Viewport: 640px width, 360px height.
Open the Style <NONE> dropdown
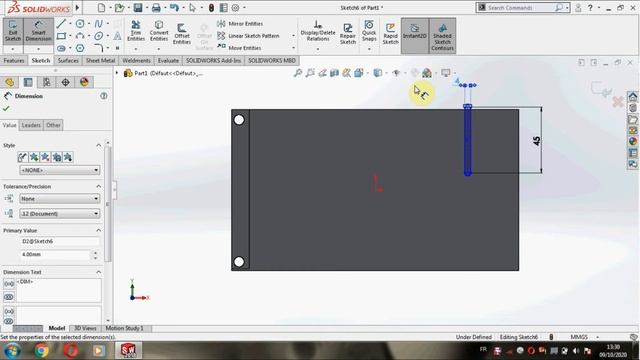point(59,170)
